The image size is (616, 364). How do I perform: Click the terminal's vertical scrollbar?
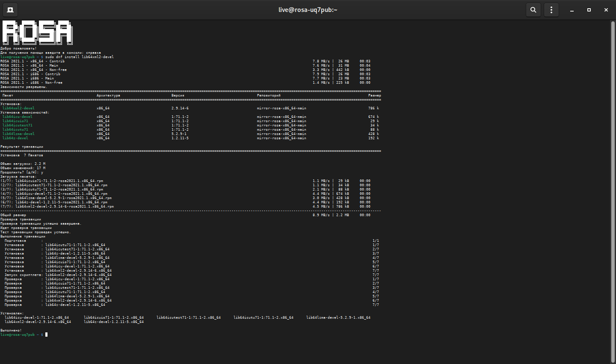613,191
